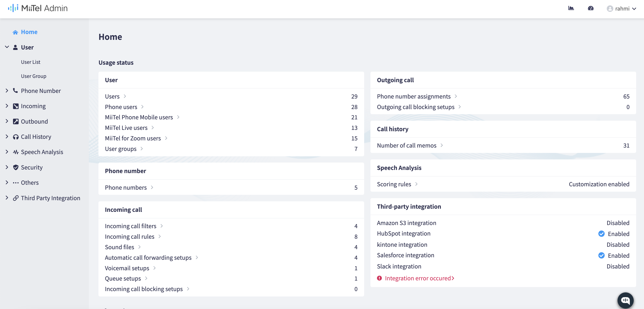
Task: Click the Security shield icon
Action: [16, 167]
